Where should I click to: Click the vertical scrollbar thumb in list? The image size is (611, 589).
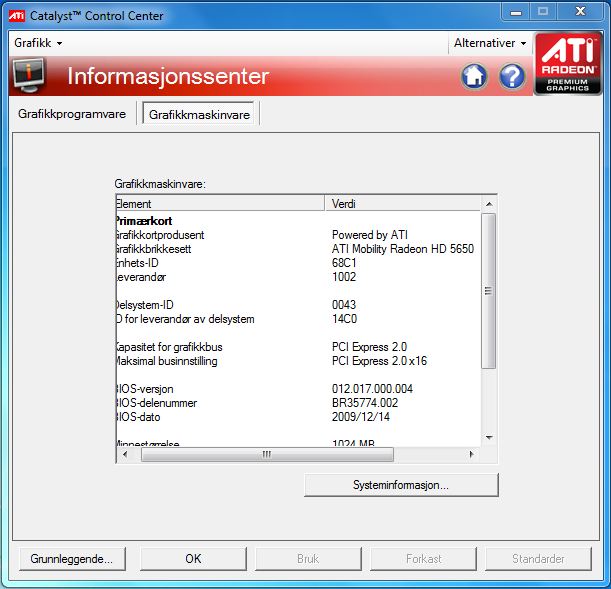click(x=489, y=291)
